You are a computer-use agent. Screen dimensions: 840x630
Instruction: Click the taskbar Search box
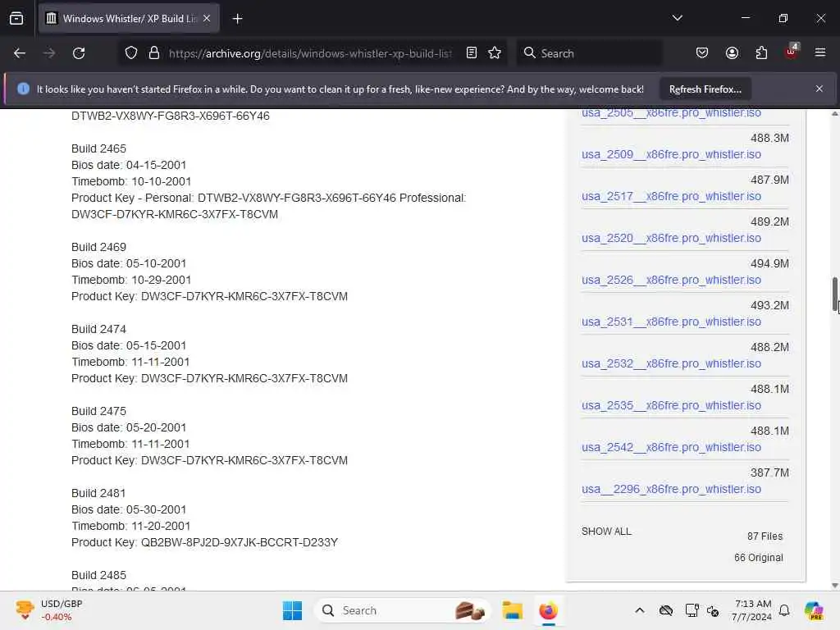[402, 610]
